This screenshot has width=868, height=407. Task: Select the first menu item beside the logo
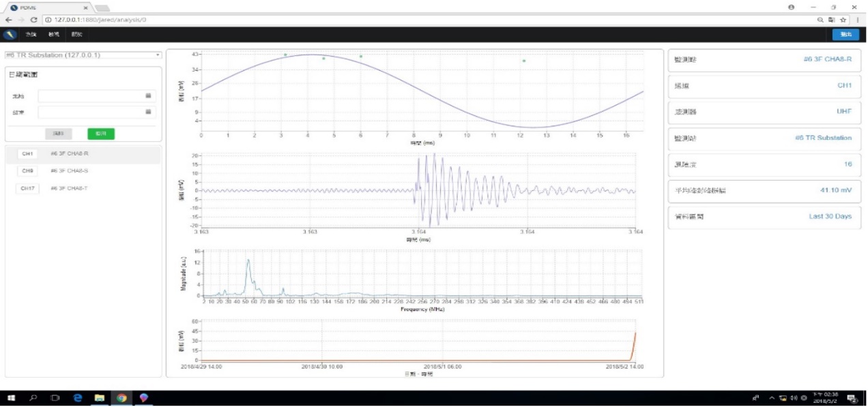[31, 34]
